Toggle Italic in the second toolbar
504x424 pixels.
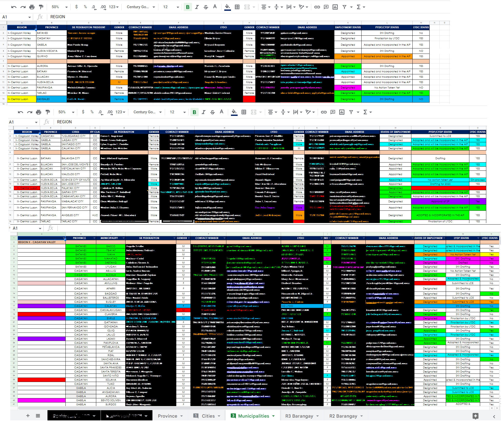pyautogui.click(x=203, y=112)
